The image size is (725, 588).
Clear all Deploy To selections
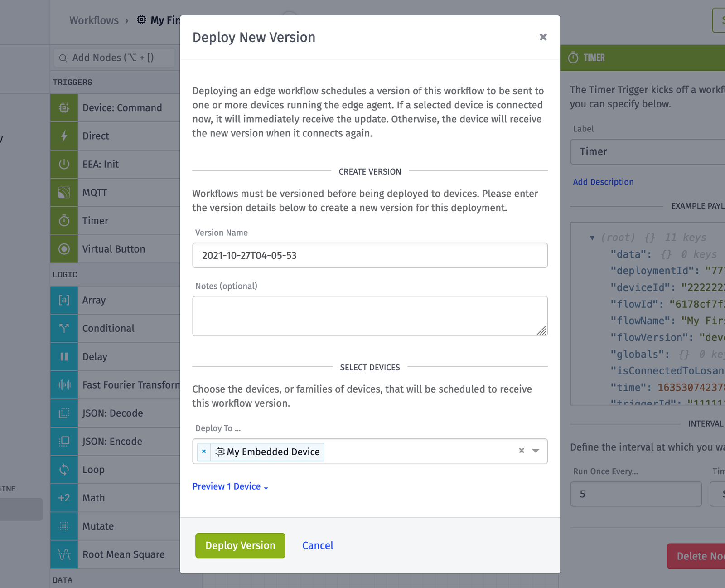pyautogui.click(x=522, y=451)
